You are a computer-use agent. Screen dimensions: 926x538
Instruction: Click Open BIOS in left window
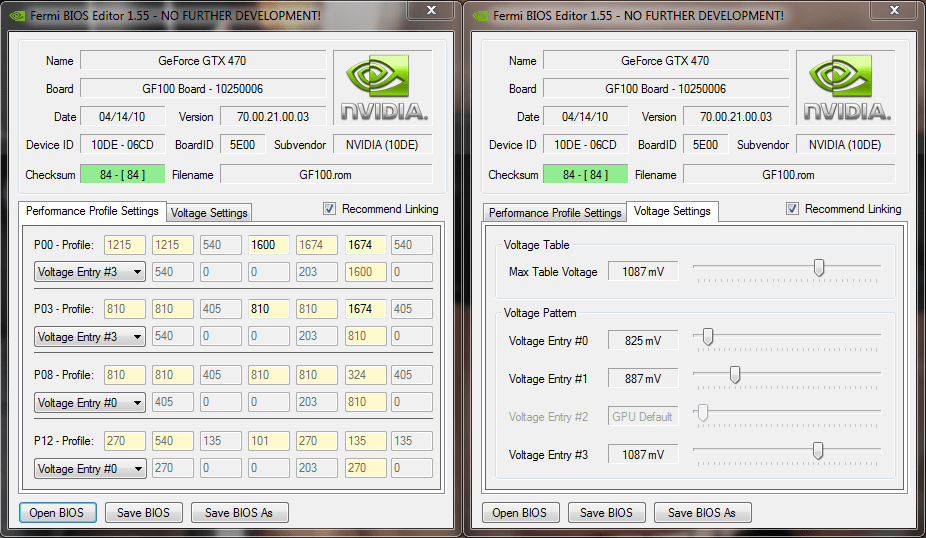(57, 513)
